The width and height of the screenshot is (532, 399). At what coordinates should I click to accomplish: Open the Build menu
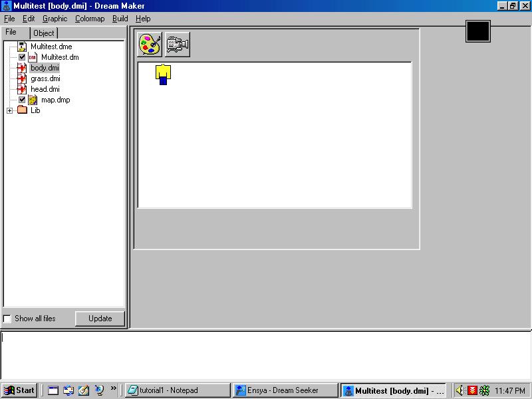120,19
